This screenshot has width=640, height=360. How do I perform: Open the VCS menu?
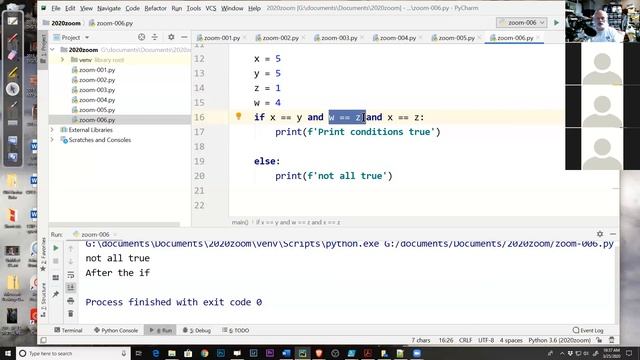[x=211, y=8]
